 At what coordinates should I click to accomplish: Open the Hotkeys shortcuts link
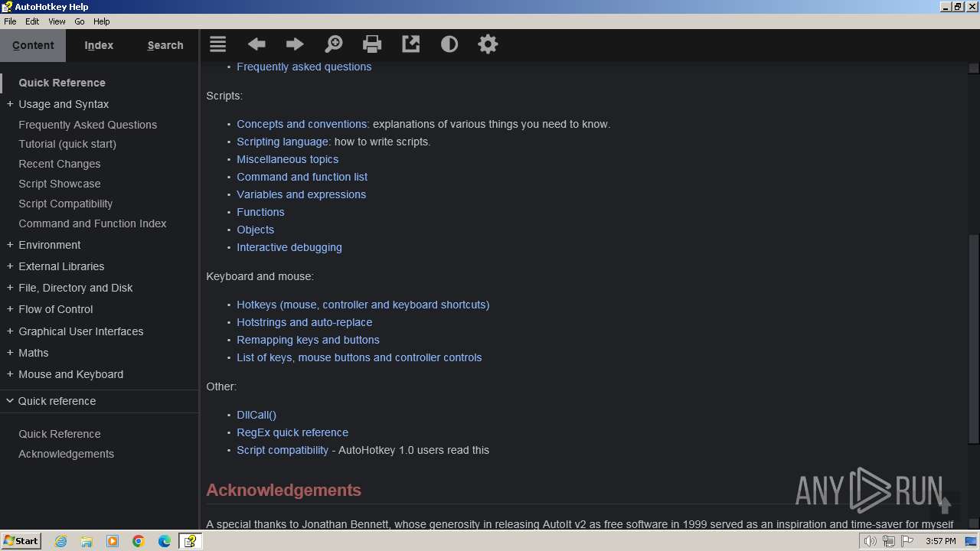coord(363,305)
